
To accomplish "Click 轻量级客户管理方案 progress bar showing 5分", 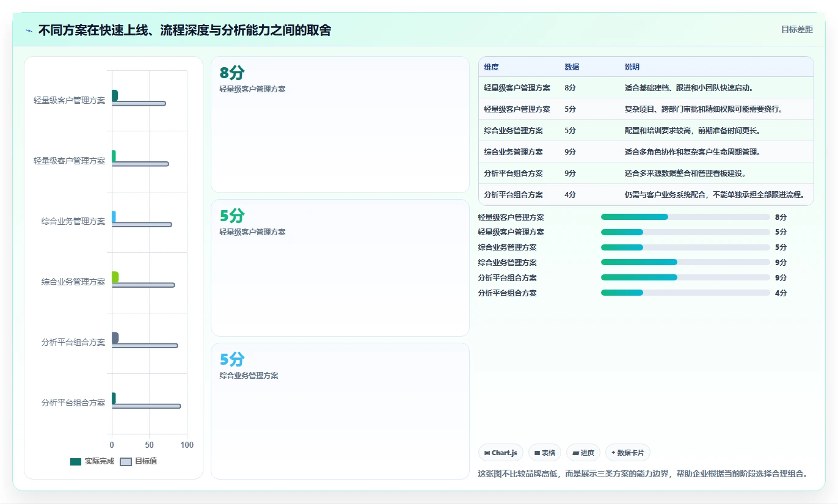I will coord(685,232).
